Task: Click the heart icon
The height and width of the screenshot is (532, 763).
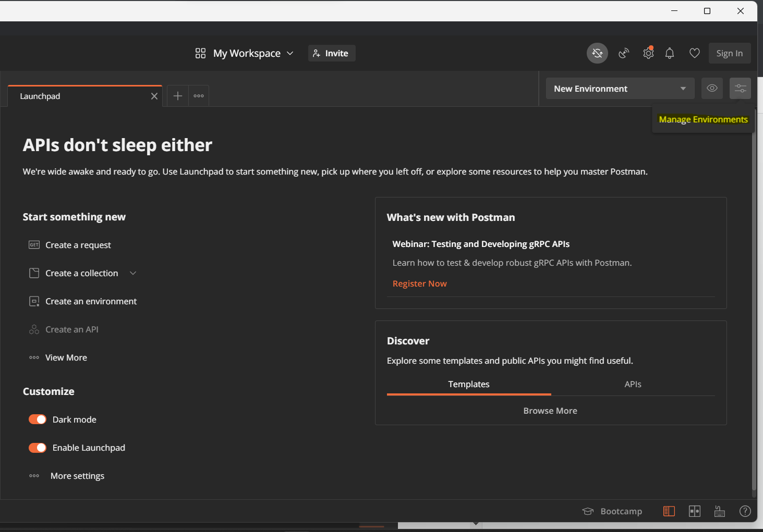Action: pos(695,53)
